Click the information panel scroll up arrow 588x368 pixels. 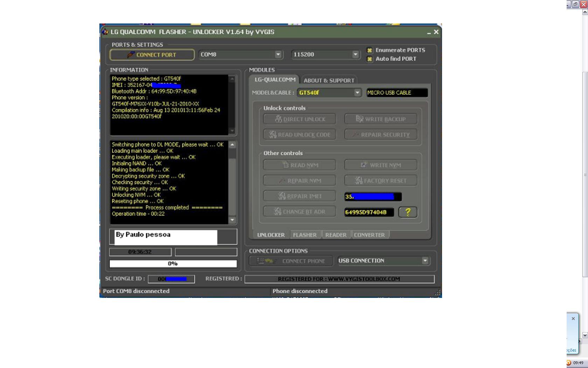click(232, 79)
